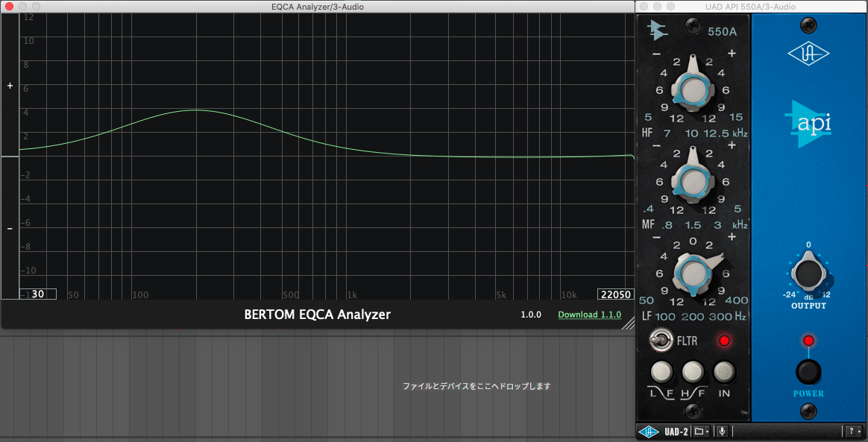The image size is (868, 442).
Task: Click the red power indicator LED
Action: pos(808,340)
